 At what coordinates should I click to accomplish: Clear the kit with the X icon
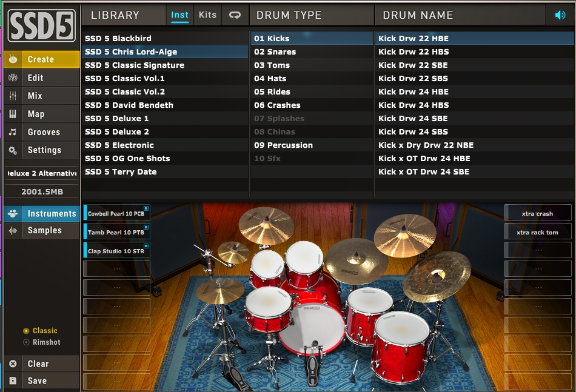click(x=13, y=364)
